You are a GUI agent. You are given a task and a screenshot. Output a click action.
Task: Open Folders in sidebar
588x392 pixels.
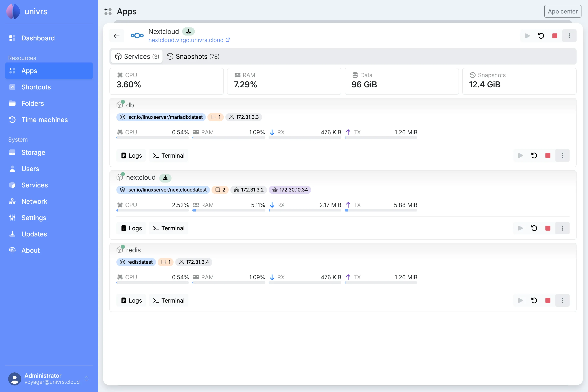tap(49, 103)
